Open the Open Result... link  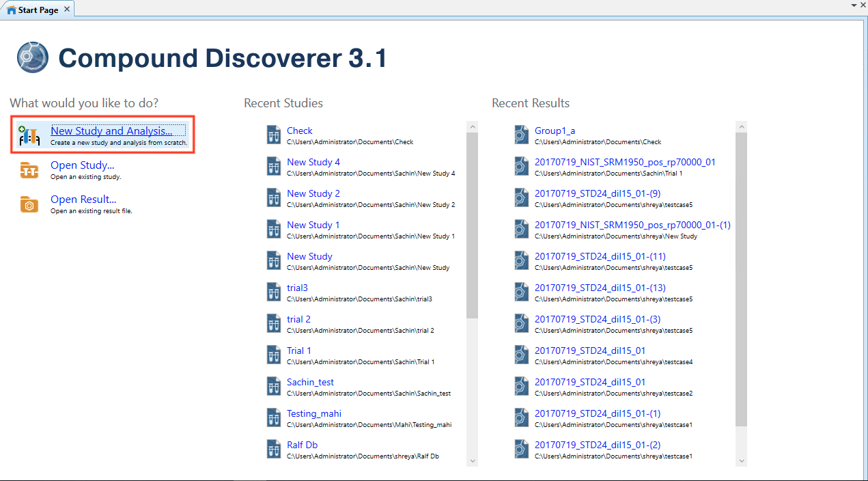click(x=83, y=200)
